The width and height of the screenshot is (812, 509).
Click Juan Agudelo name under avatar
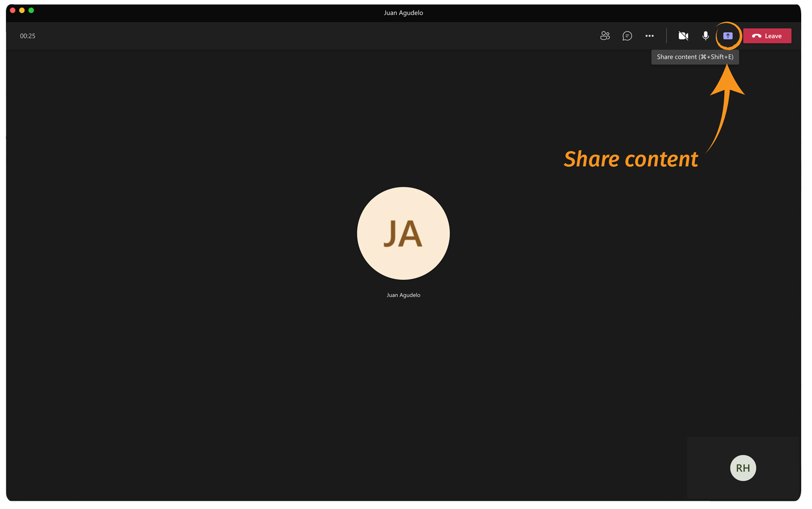point(403,295)
